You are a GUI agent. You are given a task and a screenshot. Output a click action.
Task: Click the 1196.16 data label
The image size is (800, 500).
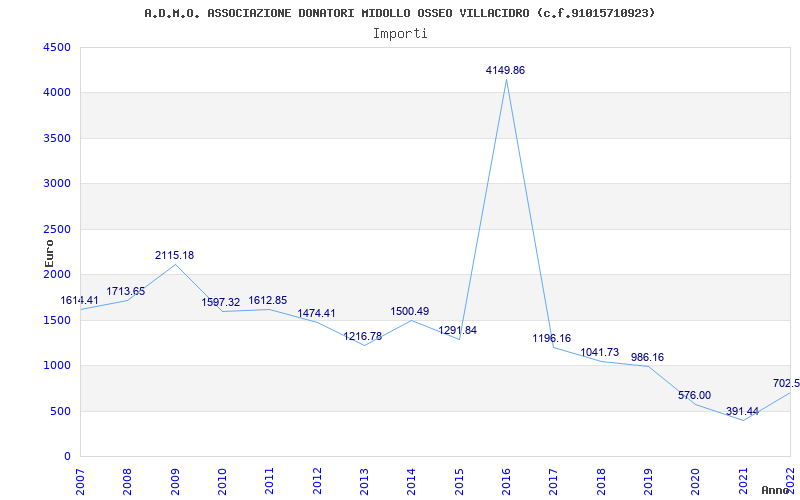click(x=552, y=338)
